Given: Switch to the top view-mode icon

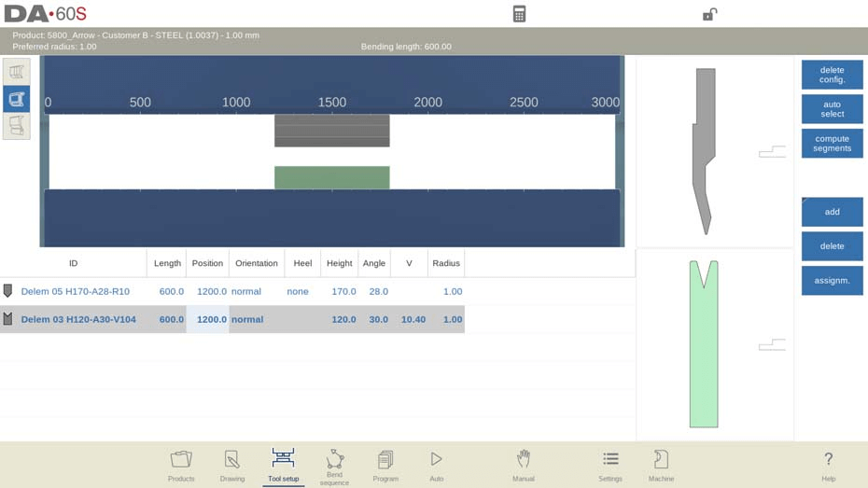Looking at the screenshot, I should point(17,72).
